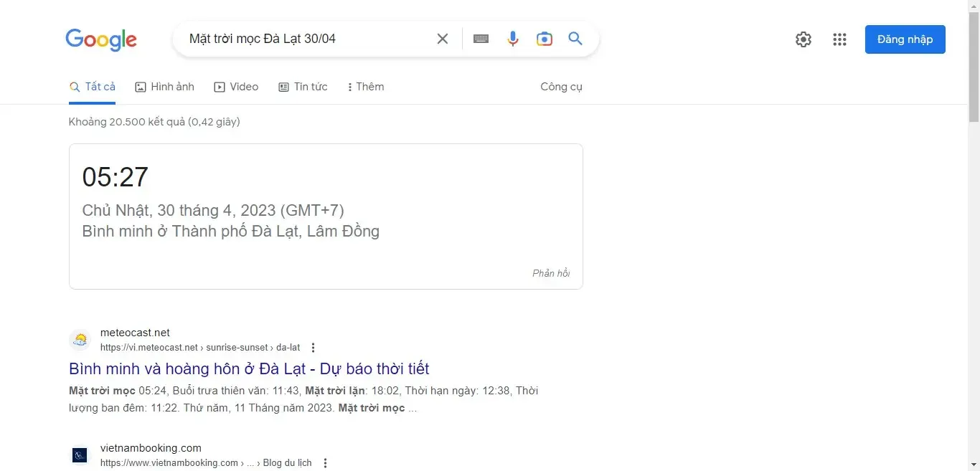This screenshot has height=471, width=980.
Task: Select the Tất cả results tab
Action: [x=93, y=86]
